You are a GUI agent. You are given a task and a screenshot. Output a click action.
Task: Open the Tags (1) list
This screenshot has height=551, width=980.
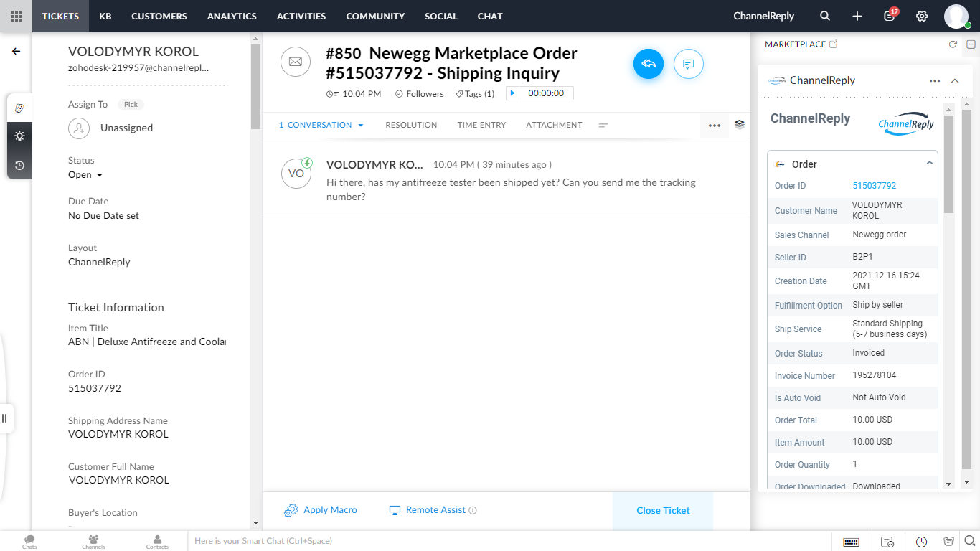tap(475, 94)
